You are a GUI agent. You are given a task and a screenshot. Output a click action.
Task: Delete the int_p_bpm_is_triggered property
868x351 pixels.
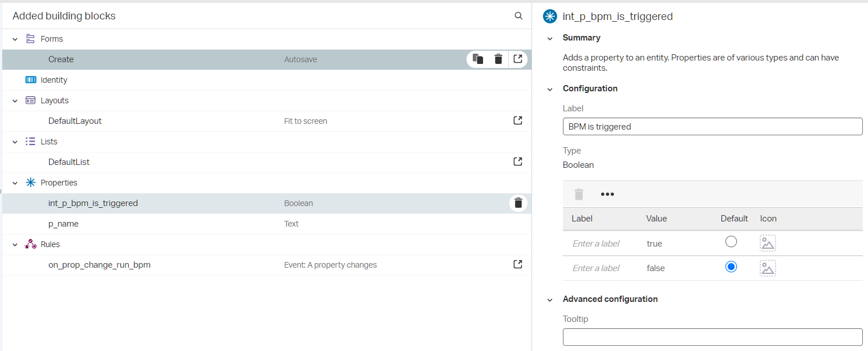tap(518, 203)
